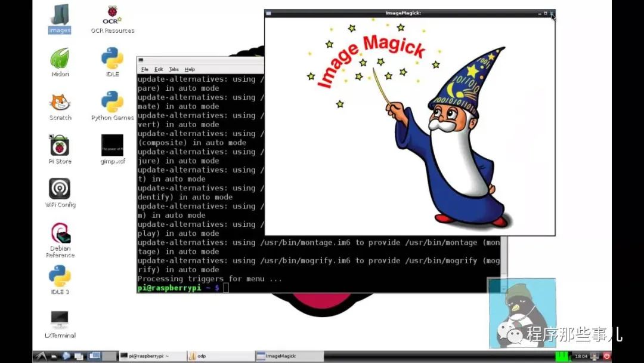Click 'Processing triggers for menu ...' line

pyautogui.click(x=210, y=279)
